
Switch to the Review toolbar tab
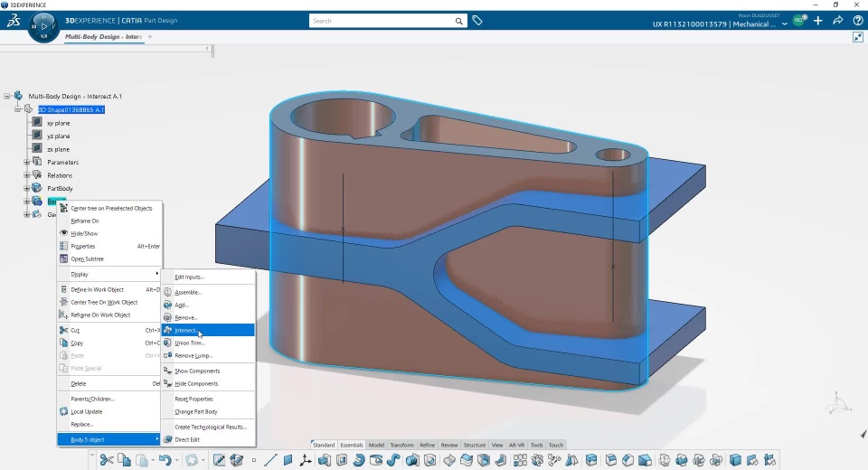449,445
